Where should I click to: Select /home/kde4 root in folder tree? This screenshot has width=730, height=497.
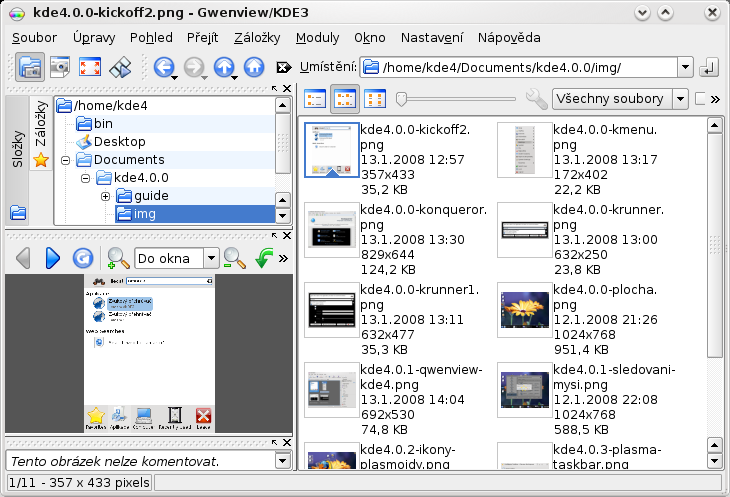pyautogui.click(x=102, y=106)
